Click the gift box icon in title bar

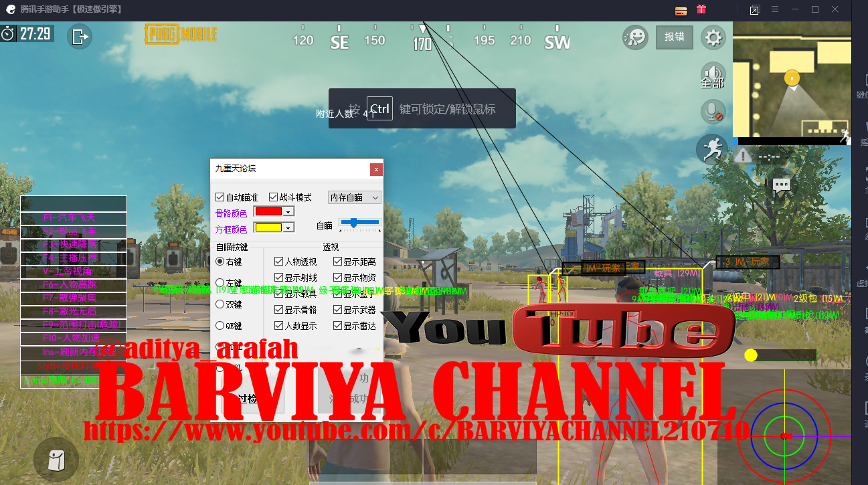click(x=701, y=9)
